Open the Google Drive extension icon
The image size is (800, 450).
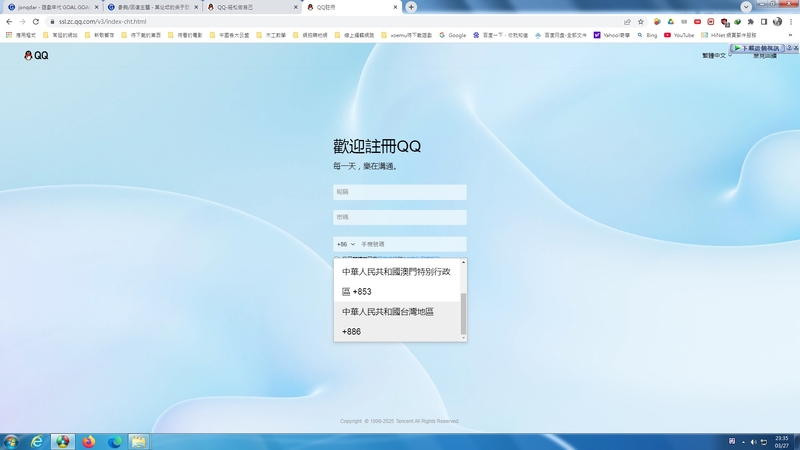(670, 21)
